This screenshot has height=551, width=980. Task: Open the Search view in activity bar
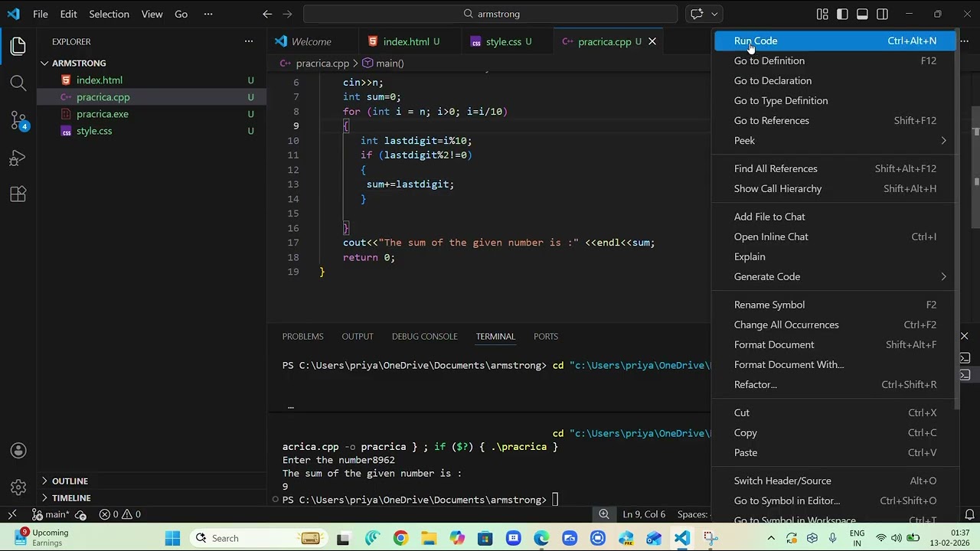[18, 83]
